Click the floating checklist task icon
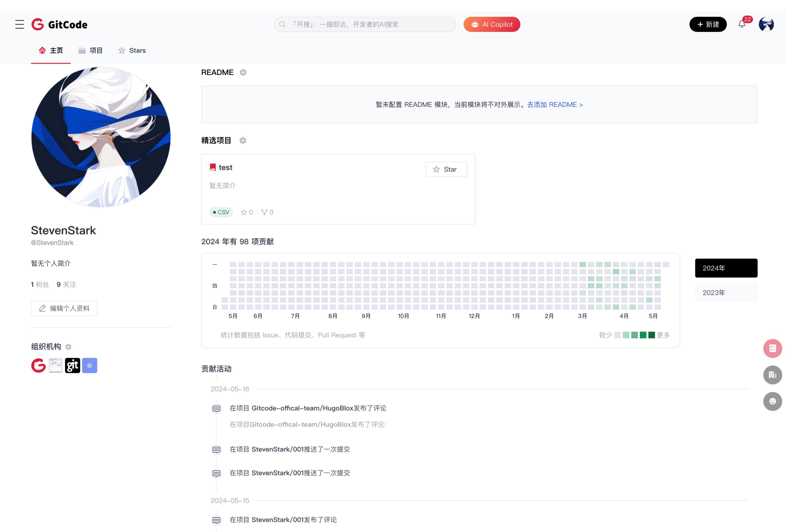 (x=772, y=348)
